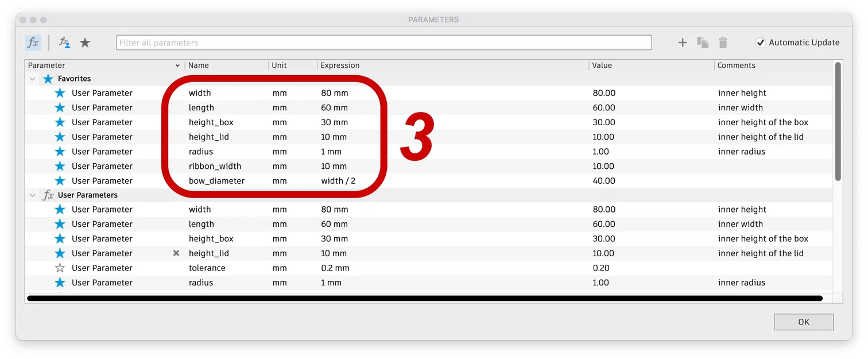This screenshot has height=359, width=868.
Task: Click the OK button
Action: tap(804, 322)
